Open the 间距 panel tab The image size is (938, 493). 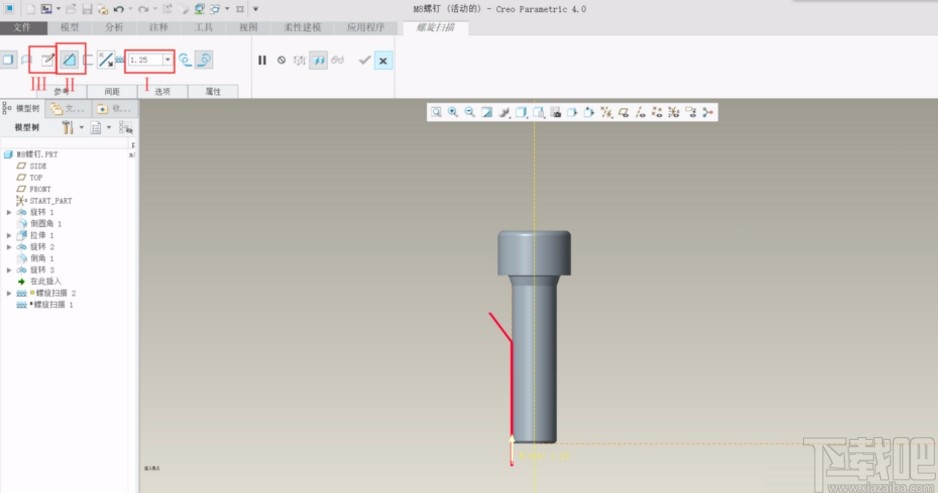112,92
